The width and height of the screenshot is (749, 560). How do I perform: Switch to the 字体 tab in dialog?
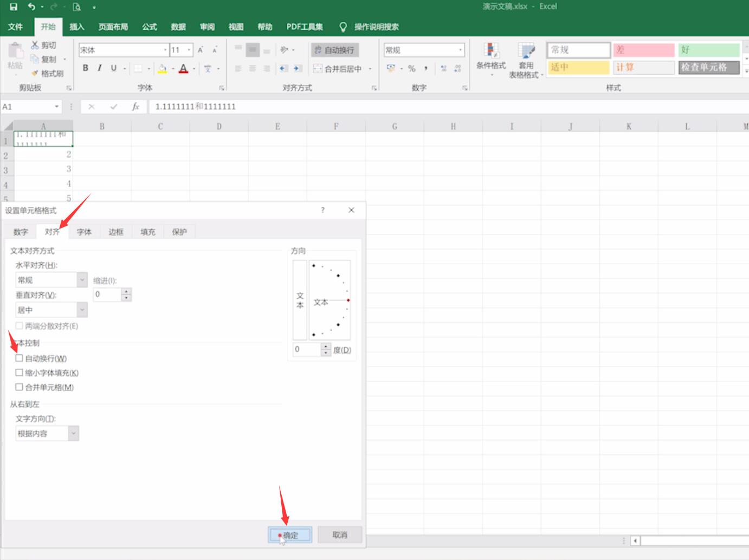click(x=84, y=232)
